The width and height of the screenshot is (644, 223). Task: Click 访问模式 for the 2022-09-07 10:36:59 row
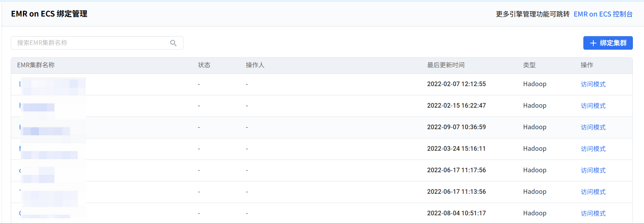pyautogui.click(x=593, y=127)
